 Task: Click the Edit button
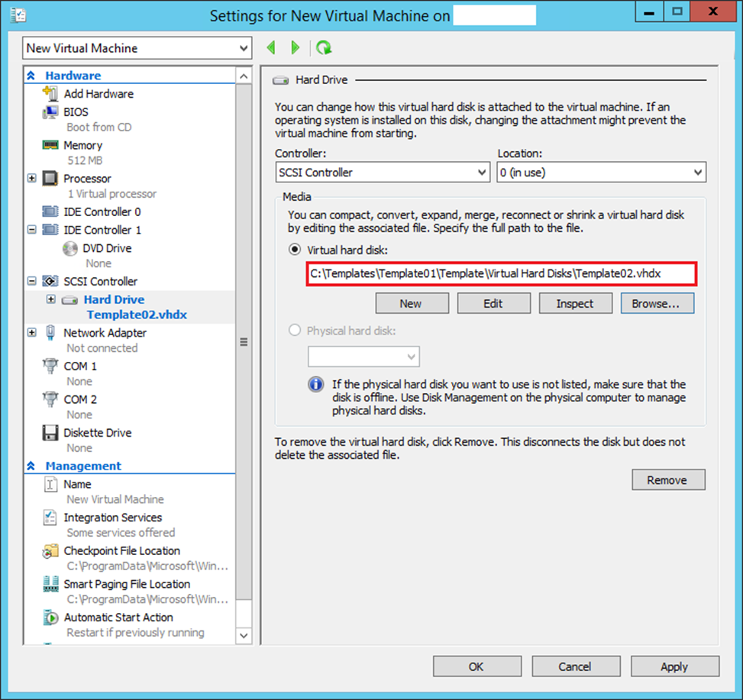click(493, 303)
